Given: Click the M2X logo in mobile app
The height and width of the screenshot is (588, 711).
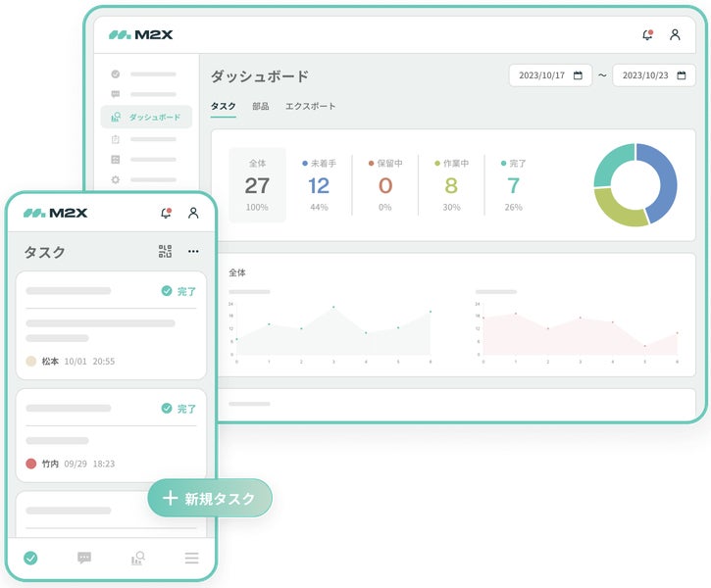Looking at the screenshot, I should click(55, 213).
